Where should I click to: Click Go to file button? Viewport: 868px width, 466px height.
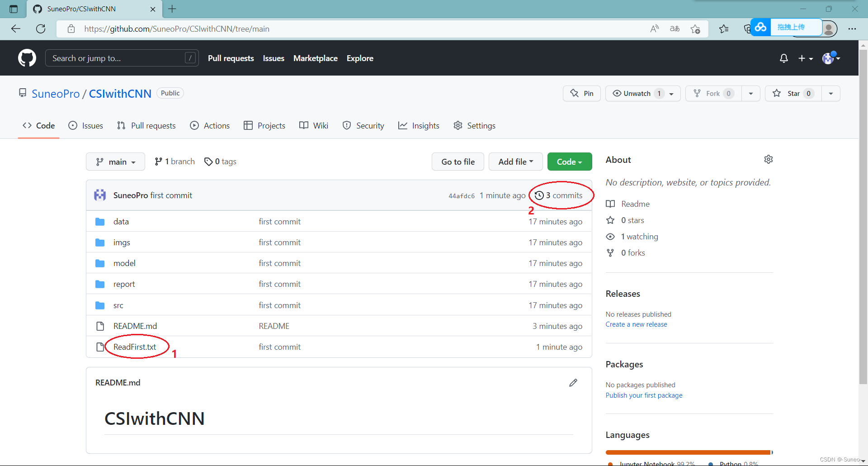[x=458, y=162]
